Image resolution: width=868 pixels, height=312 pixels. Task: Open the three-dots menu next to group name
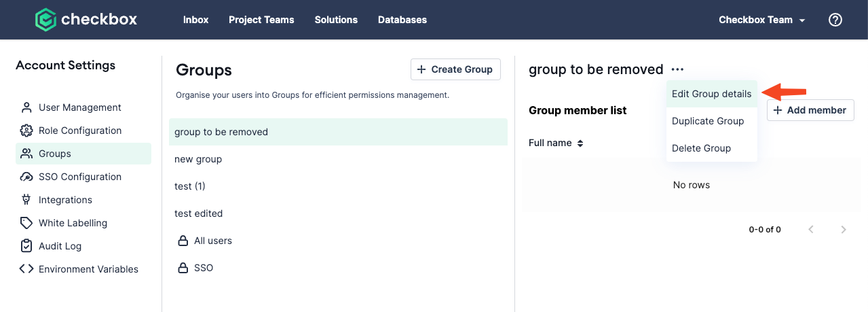tap(677, 69)
